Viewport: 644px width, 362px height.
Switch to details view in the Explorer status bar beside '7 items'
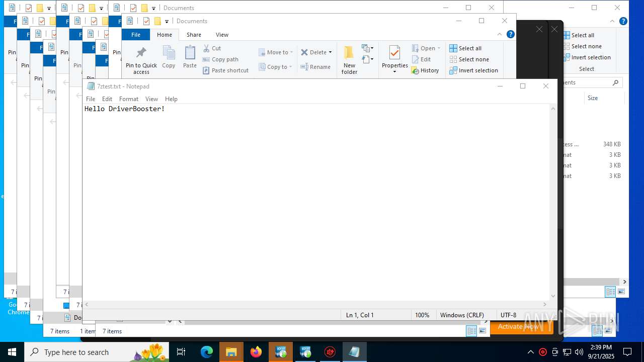[471, 331]
